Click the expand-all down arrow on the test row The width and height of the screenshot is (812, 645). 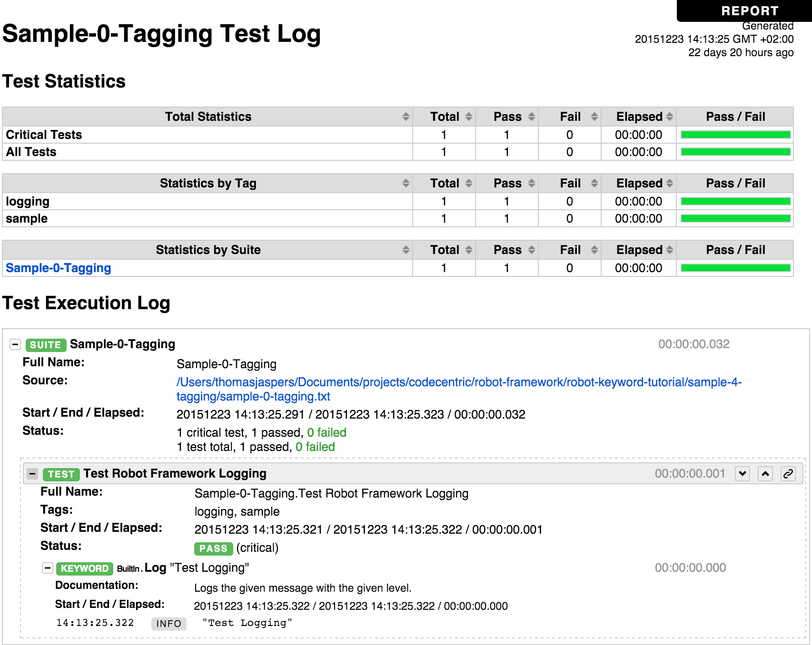click(743, 474)
